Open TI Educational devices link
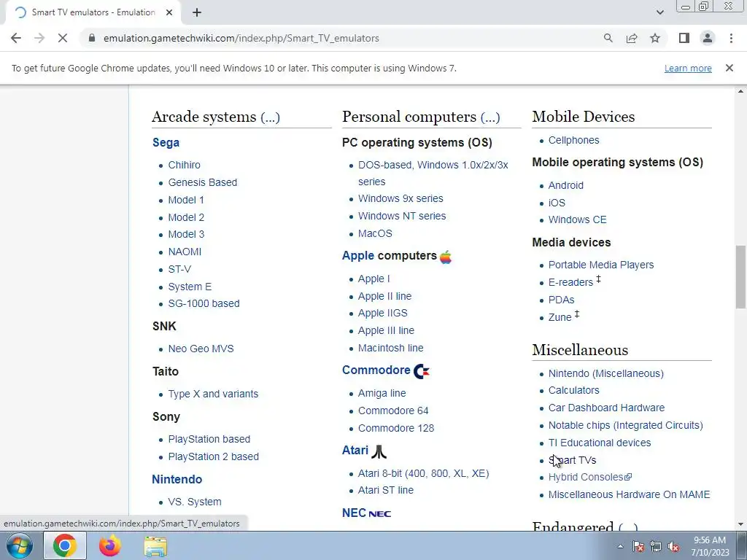Viewport: 747px width, 560px height. (600, 443)
